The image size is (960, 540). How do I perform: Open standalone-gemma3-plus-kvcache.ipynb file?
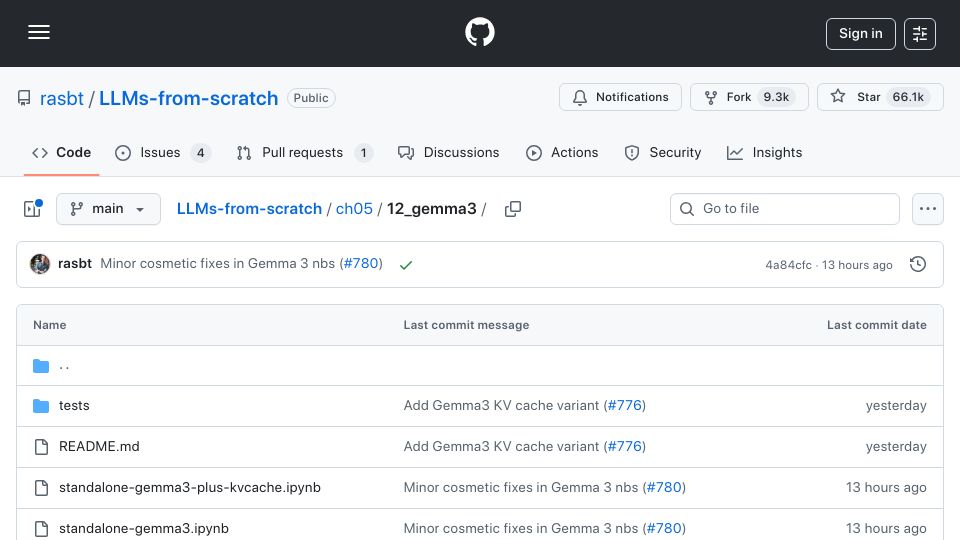pos(190,487)
